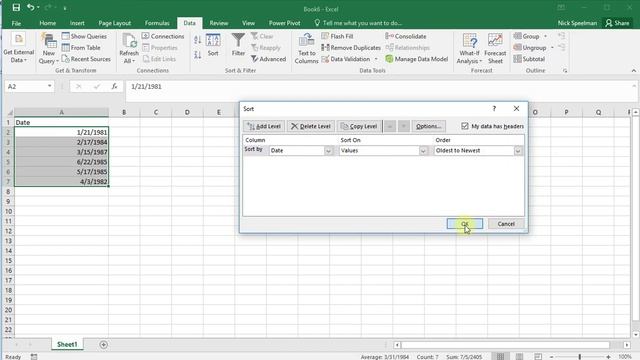The height and width of the screenshot is (360, 640).
Task: Open the File tab
Action: [16, 23]
